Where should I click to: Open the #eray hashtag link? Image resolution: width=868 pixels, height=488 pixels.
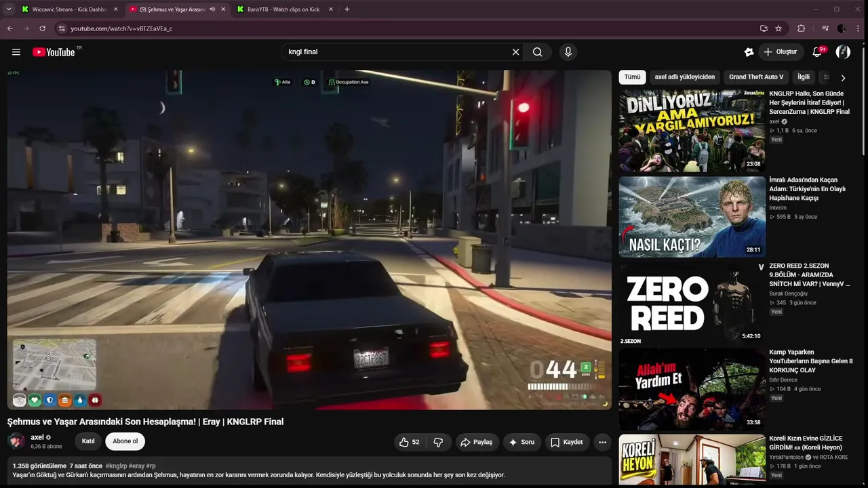pos(136,466)
